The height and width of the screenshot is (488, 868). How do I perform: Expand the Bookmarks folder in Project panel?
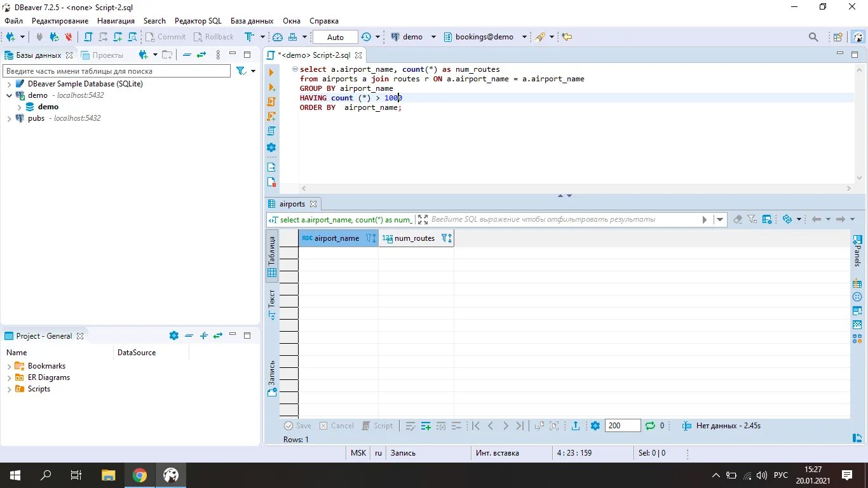coord(10,366)
